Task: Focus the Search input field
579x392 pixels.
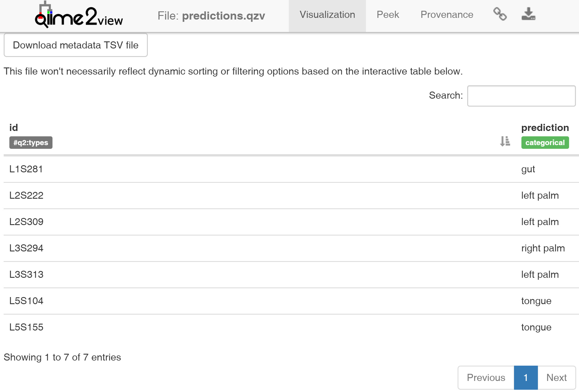Action: point(521,96)
